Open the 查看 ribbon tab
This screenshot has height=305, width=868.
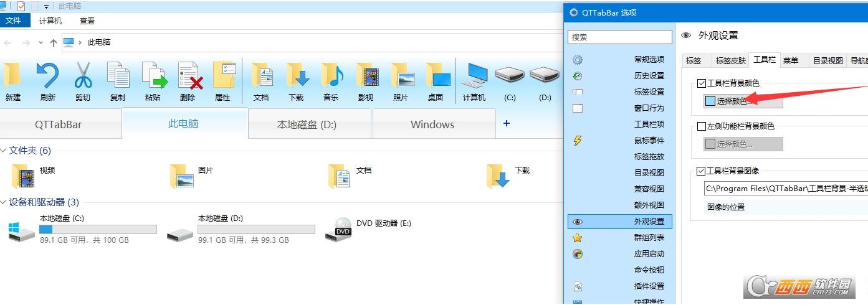click(x=87, y=21)
